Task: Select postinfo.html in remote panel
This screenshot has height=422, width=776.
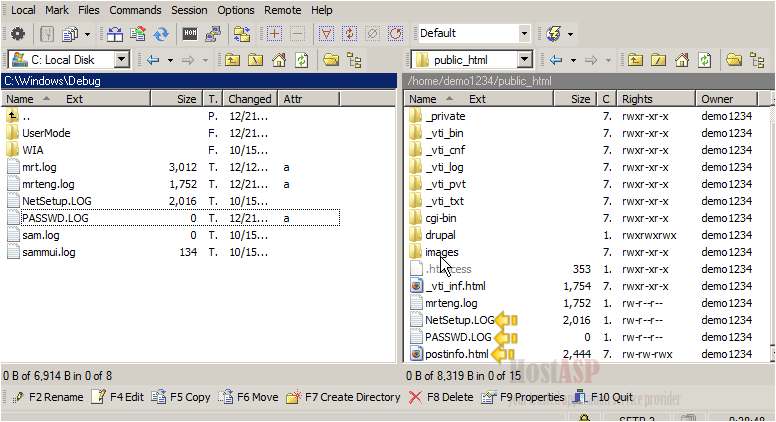Action: (x=457, y=354)
